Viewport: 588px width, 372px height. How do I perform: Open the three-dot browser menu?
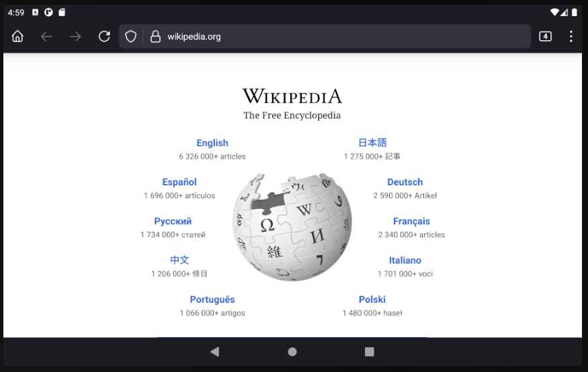(x=571, y=36)
